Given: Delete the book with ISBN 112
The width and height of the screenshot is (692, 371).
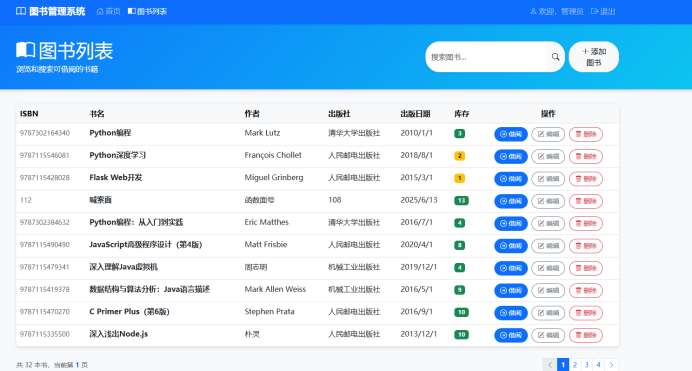Looking at the screenshot, I should click(x=586, y=201).
